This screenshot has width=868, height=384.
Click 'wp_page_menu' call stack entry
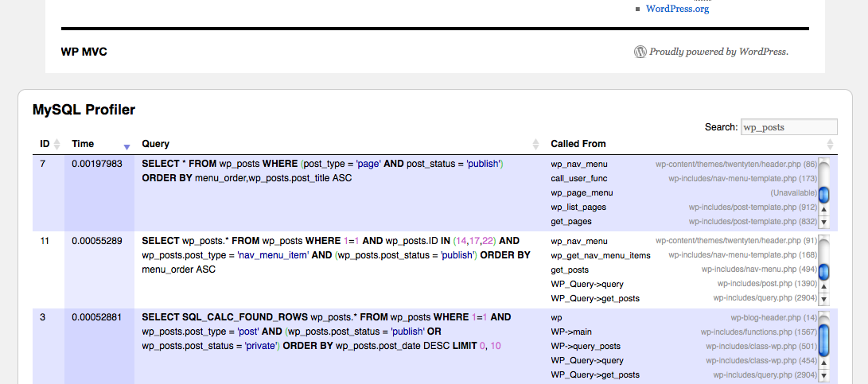click(x=582, y=192)
